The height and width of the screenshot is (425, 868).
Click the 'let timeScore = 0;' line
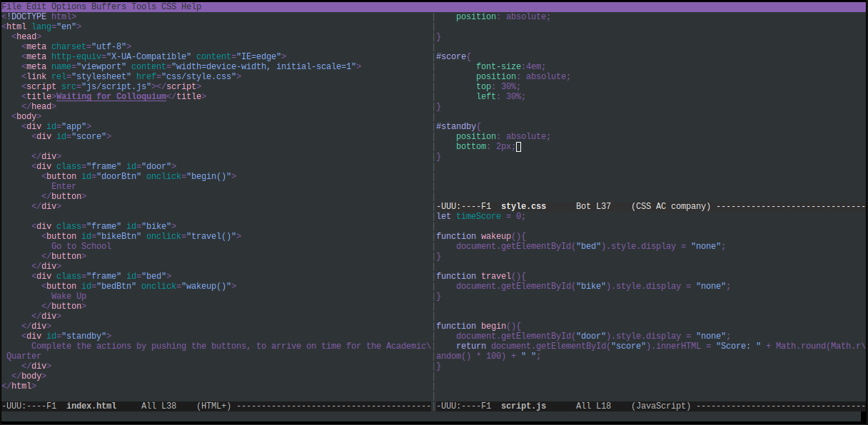481,216
